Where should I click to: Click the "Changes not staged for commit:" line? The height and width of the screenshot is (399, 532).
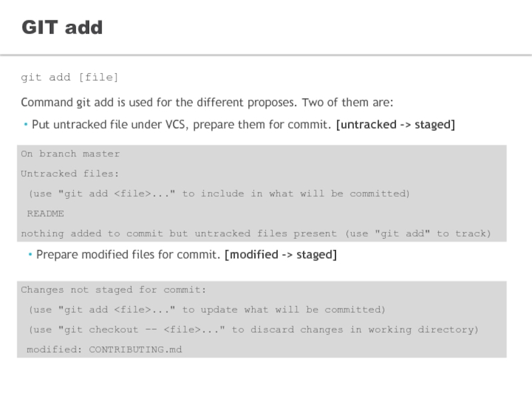click(x=114, y=290)
